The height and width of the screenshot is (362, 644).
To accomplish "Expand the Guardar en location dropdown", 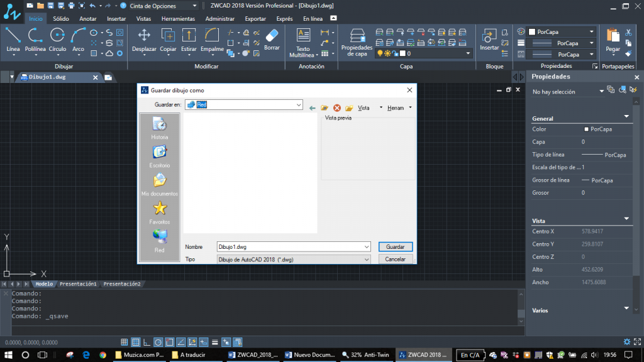I will click(x=297, y=104).
